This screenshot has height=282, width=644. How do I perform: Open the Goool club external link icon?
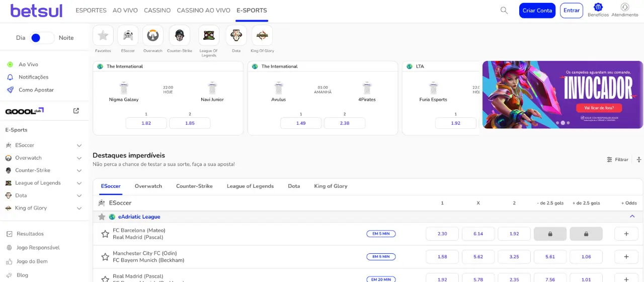pyautogui.click(x=76, y=111)
